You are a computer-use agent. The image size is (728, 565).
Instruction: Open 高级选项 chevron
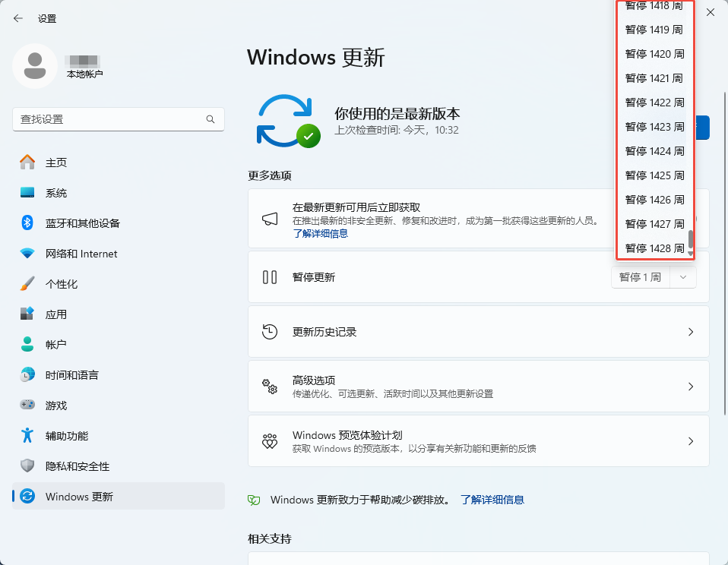click(x=691, y=387)
